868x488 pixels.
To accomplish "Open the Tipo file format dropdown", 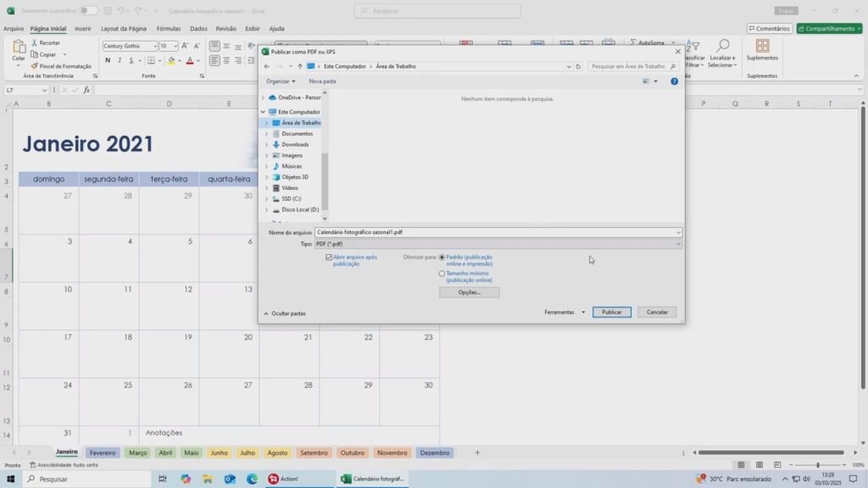I will pyautogui.click(x=498, y=244).
